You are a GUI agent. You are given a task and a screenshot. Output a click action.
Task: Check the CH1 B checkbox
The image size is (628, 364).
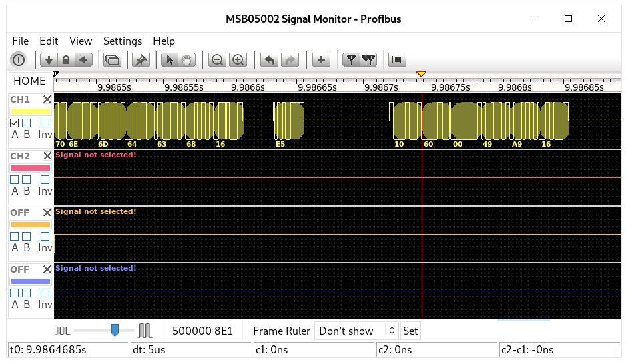click(27, 123)
